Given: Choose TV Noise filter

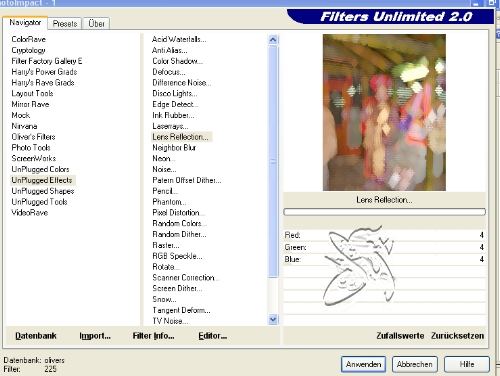Looking at the screenshot, I should pos(170,321).
